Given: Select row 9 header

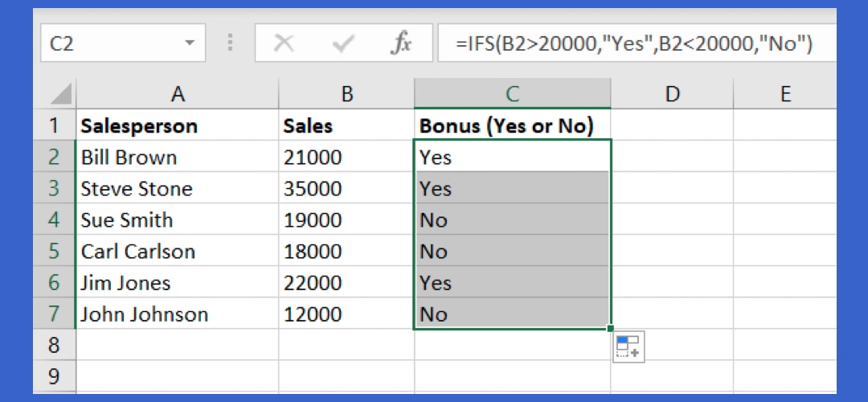Looking at the screenshot, I should click(x=55, y=376).
